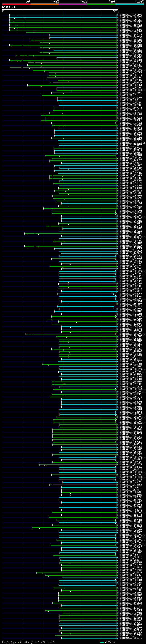Open hit UniRef100_C6TJK9

[x=131, y=20]
